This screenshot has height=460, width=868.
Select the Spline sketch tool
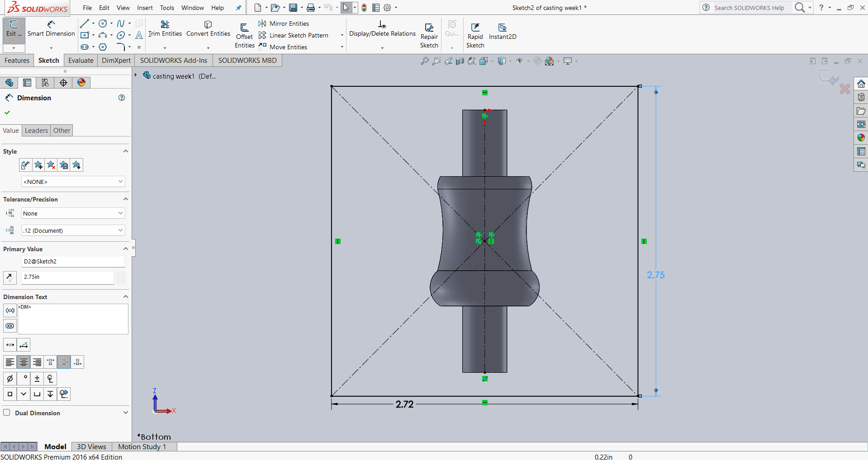(x=121, y=23)
